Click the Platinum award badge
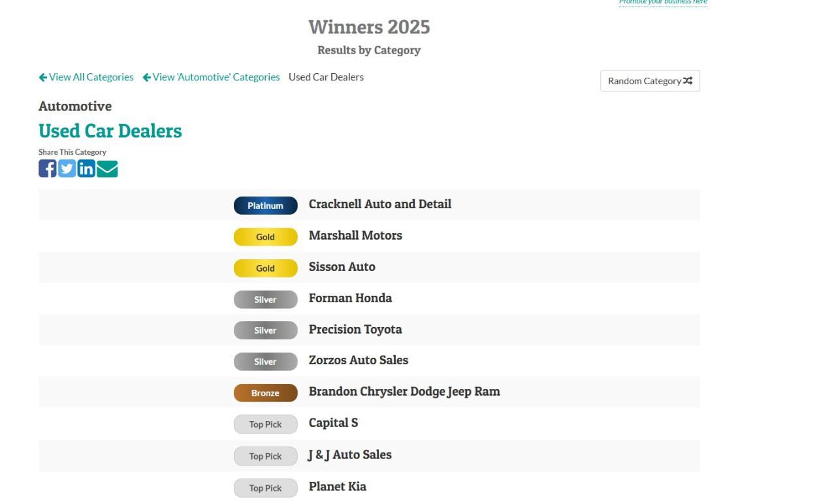 click(x=265, y=206)
